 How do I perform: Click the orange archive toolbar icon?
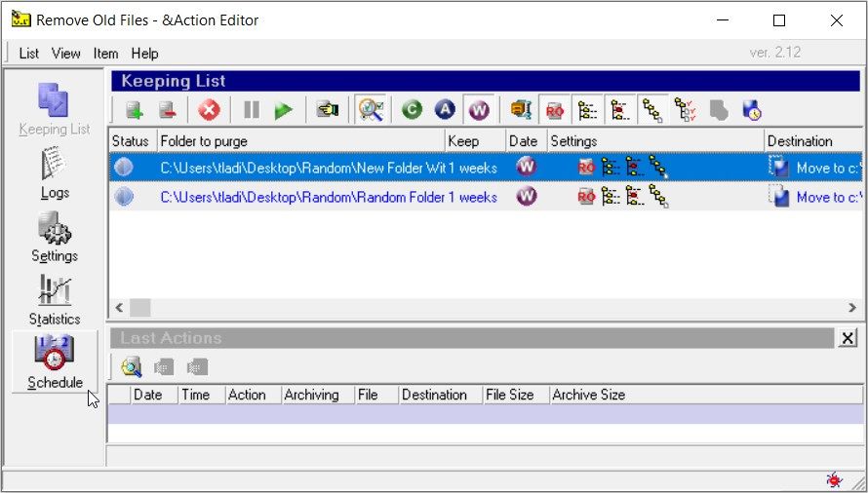(521, 109)
